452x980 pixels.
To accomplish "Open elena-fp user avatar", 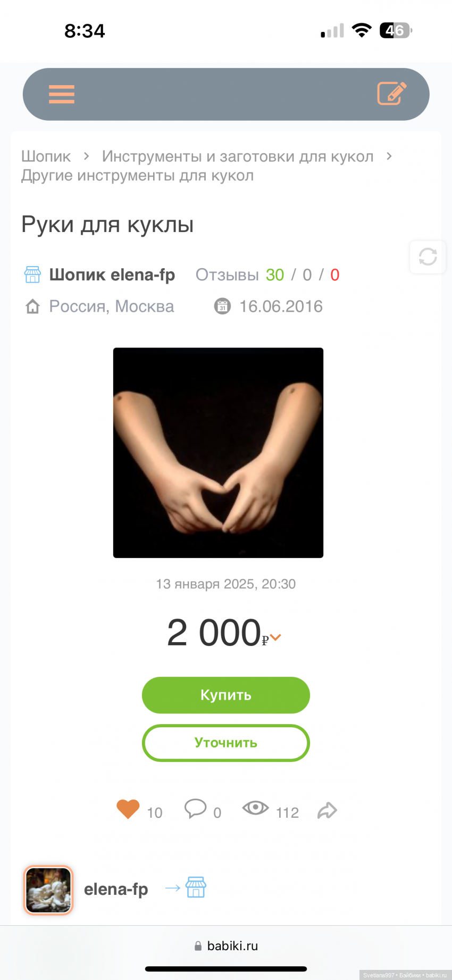I will pos(48,890).
